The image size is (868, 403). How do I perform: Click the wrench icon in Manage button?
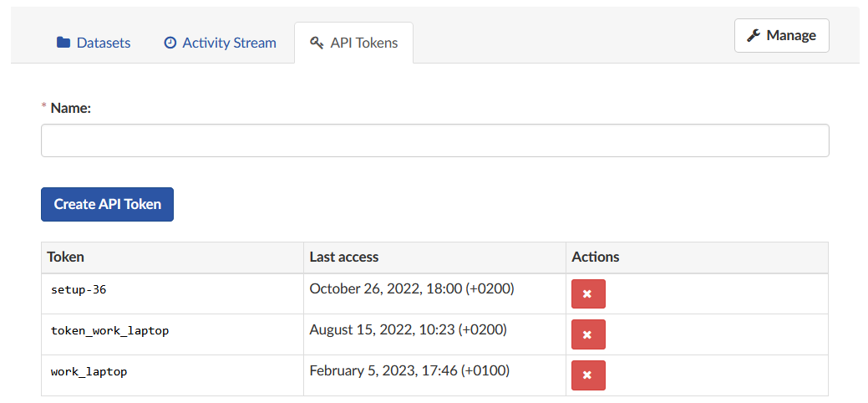(753, 36)
